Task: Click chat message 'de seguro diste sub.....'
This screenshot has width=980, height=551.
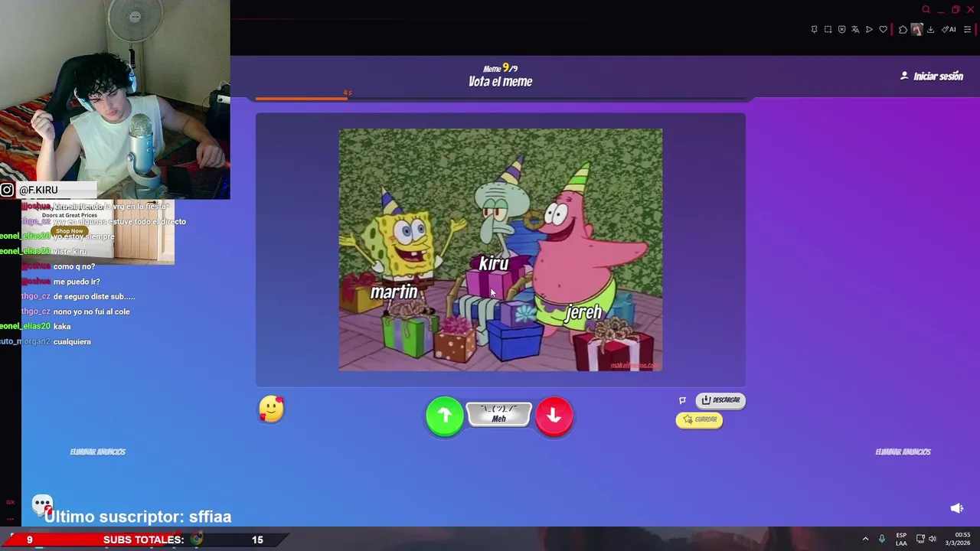Action: tap(94, 297)
